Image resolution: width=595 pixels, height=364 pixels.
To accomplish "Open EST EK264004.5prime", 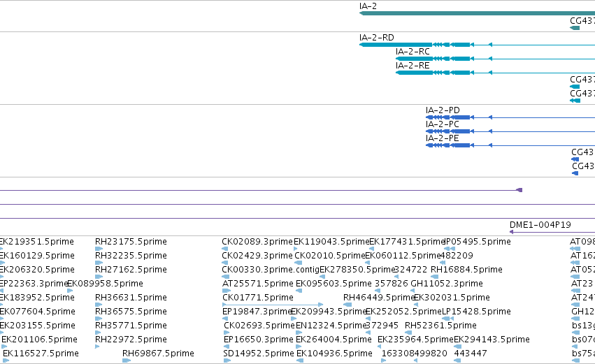I will point(334,340).
